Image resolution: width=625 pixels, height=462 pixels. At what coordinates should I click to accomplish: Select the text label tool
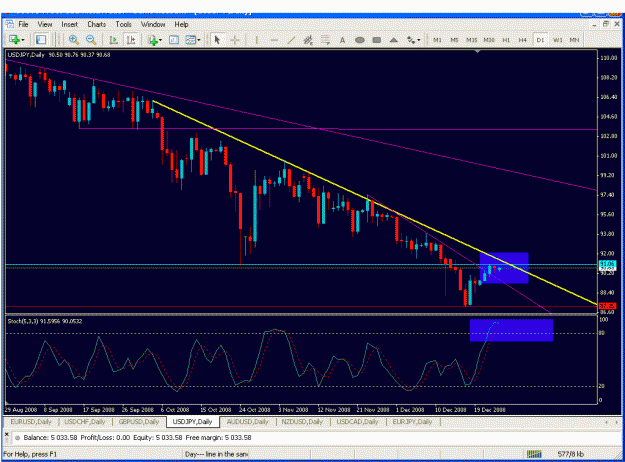pos(342,40)
